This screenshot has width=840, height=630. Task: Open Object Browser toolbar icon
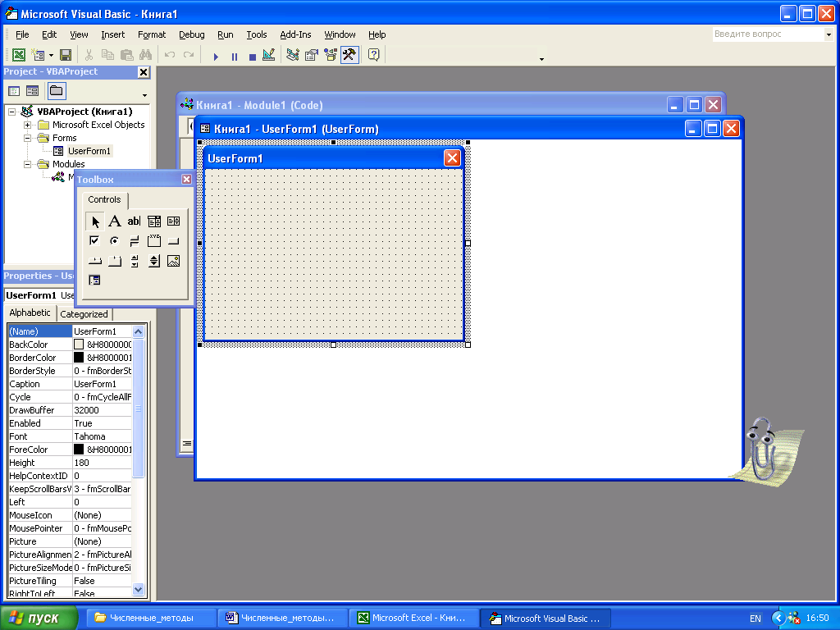tap(331, 55)
